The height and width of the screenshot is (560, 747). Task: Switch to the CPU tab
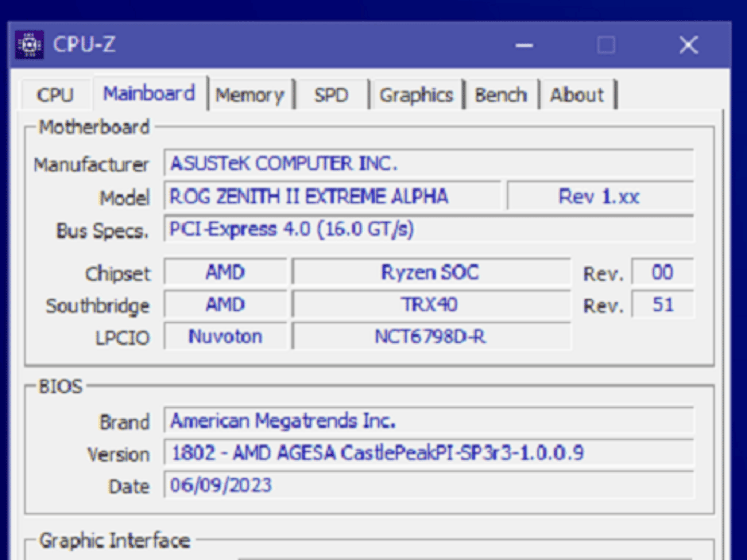pos(55,94)
